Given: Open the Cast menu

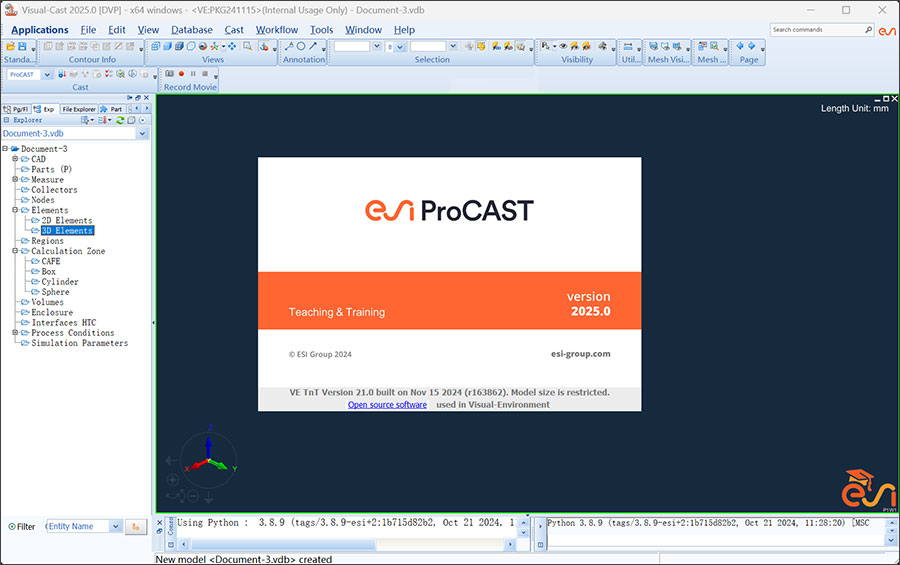Looking at the screenshot, I should point(234,30).
